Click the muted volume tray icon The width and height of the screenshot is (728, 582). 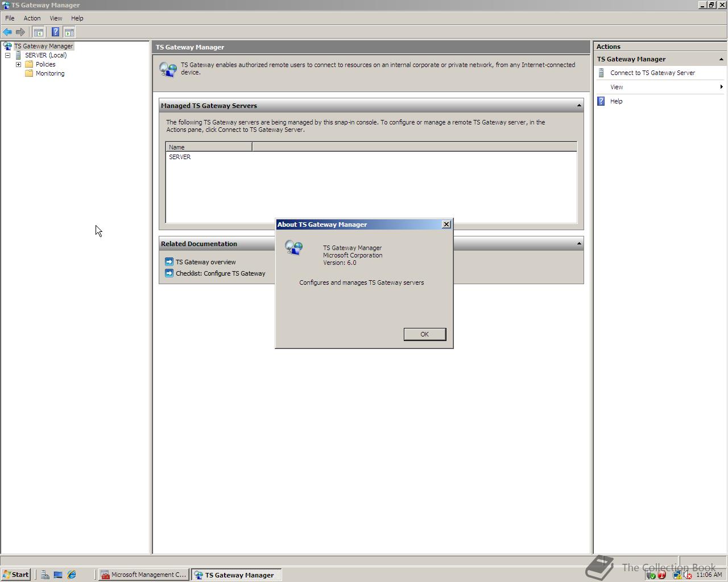(688, 575)
